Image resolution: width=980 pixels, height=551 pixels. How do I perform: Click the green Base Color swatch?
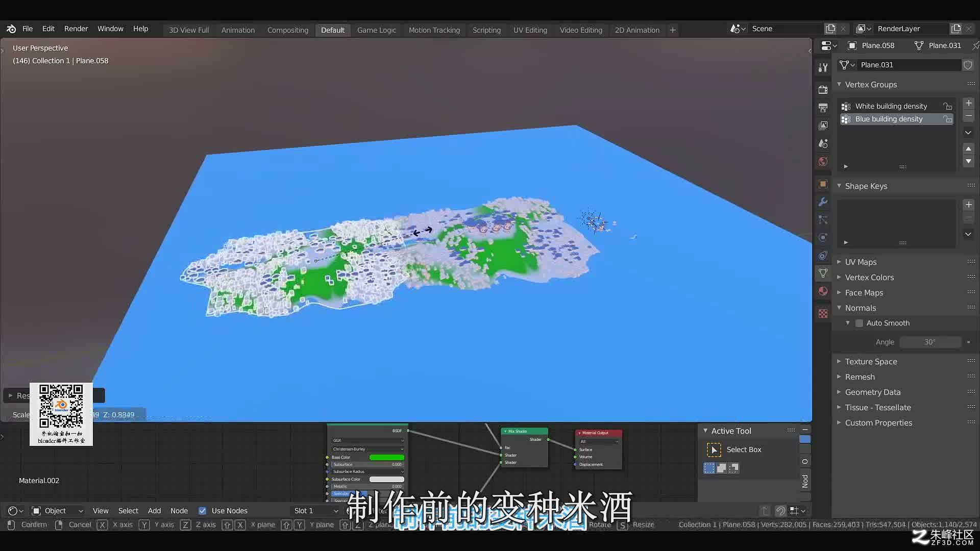(x=386, y=457)
